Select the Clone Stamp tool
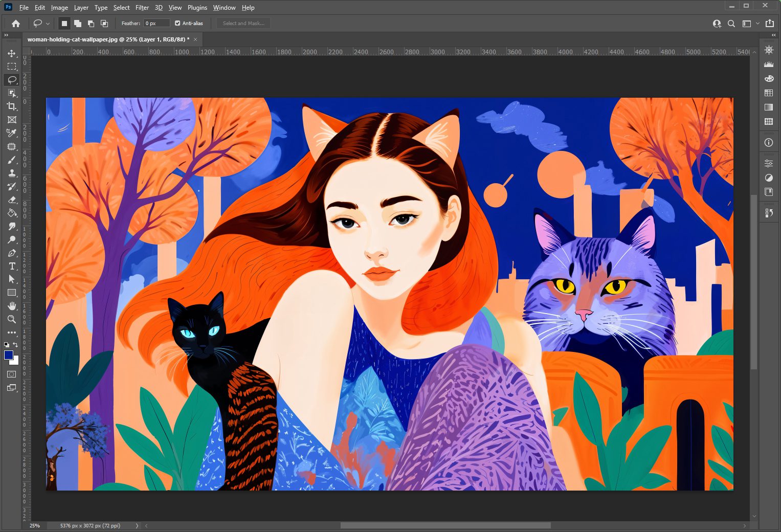This screenshot has height=532, width=781. pyautogui.click(x=12, y=173)
